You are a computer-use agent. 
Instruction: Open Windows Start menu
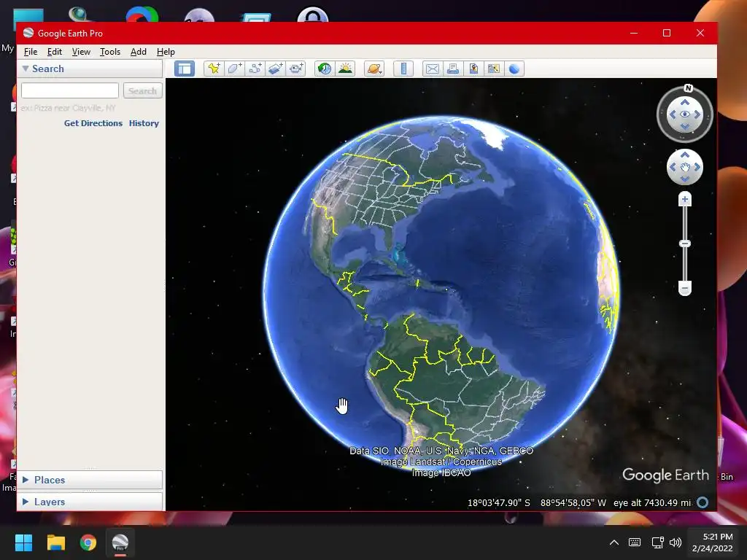[23, 542]
